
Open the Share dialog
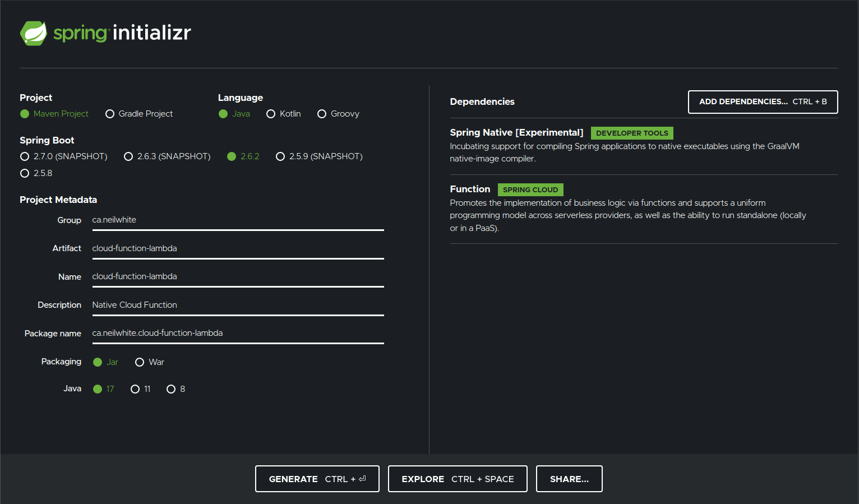point(569,479)
